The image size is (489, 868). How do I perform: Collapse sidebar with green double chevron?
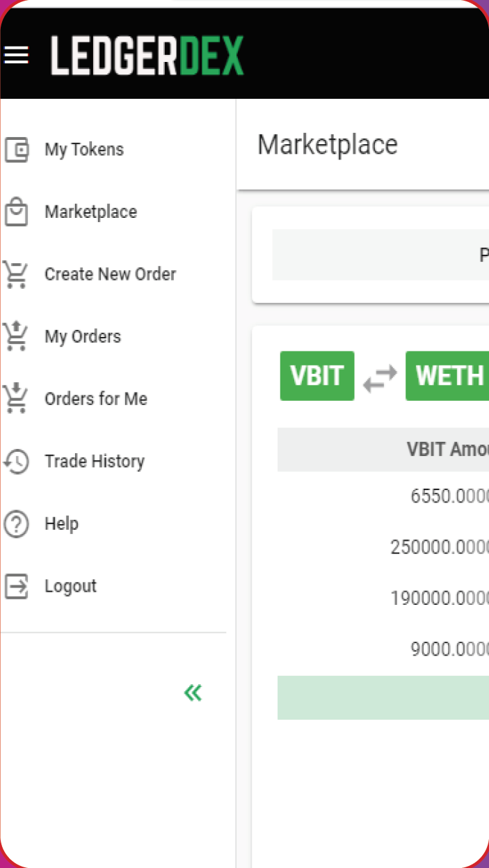click(x=193, y=693)
